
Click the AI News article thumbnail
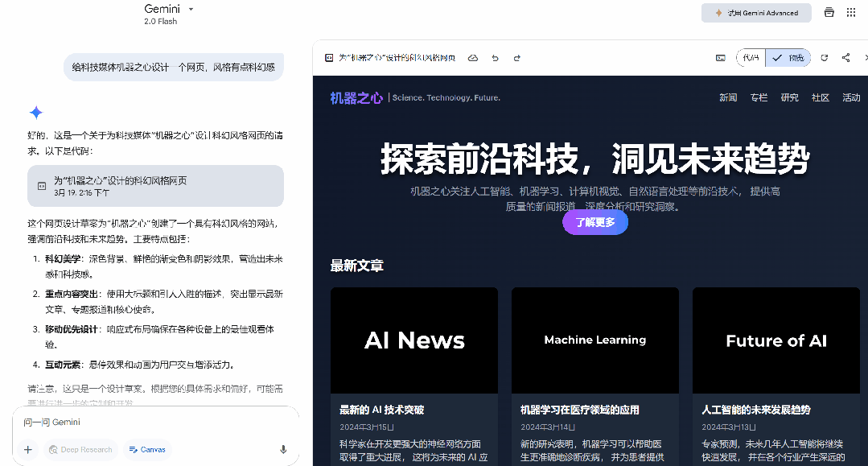tap(414, 340)
